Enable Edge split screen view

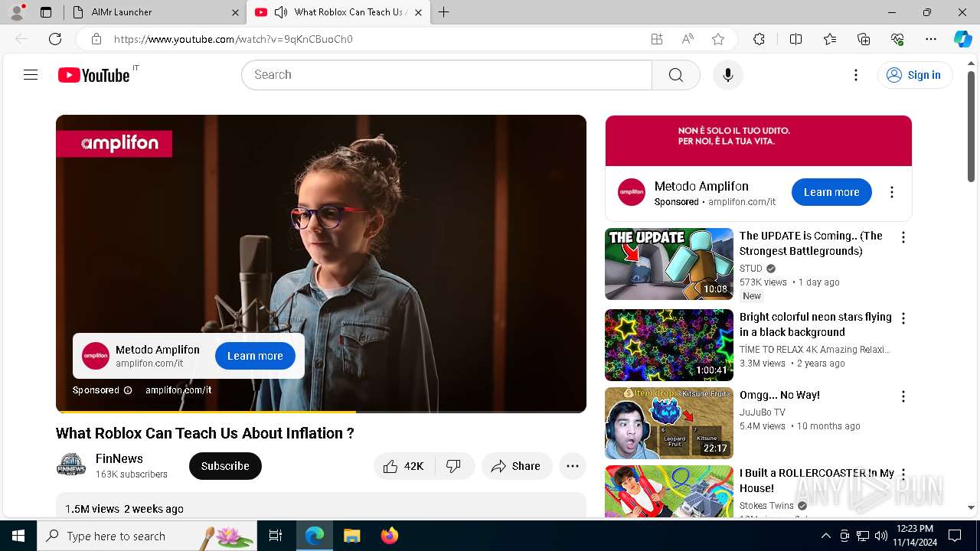(795, 39)
